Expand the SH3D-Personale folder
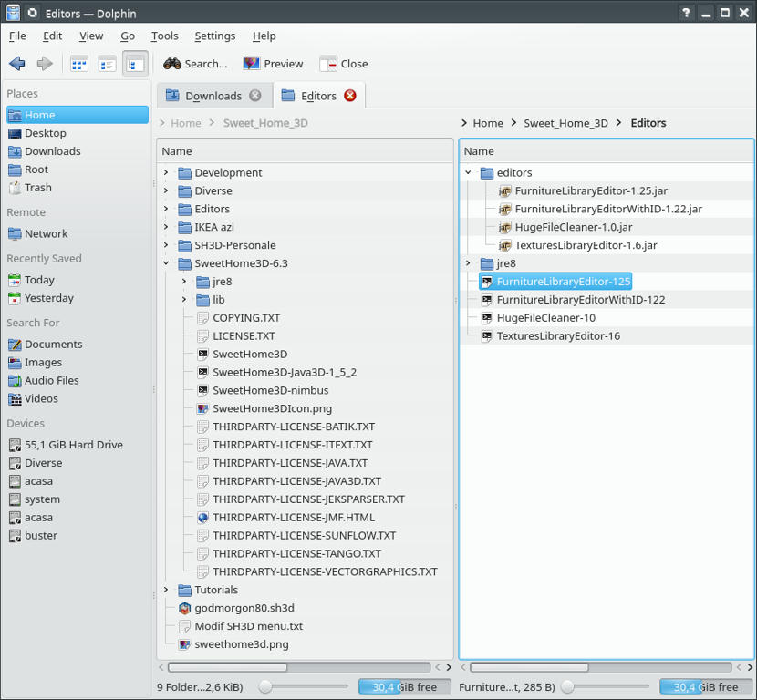The image size is (757, 700). pyautogui.click(x=166, y=245)
